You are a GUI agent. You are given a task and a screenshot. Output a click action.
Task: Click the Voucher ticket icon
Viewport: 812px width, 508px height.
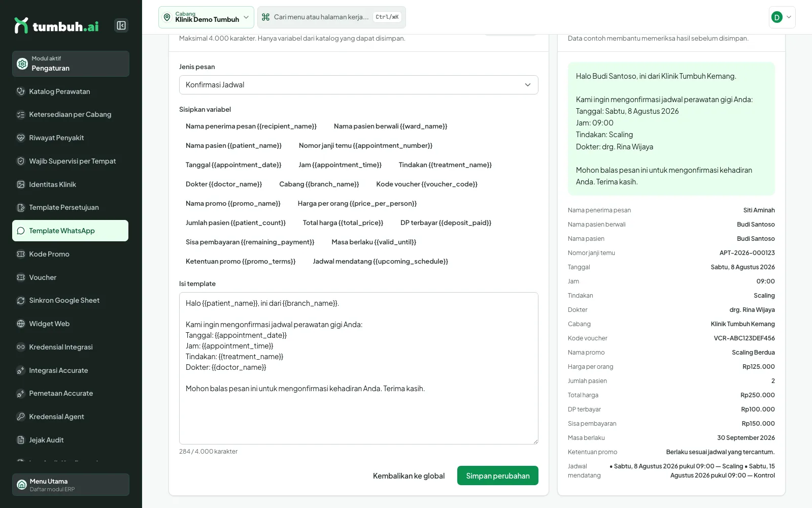point(21,277)
